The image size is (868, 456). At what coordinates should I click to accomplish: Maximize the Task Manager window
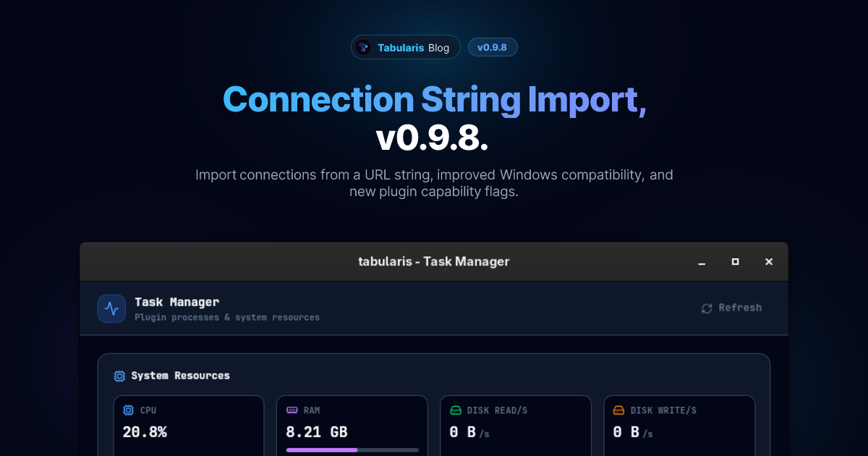point(735,261)
